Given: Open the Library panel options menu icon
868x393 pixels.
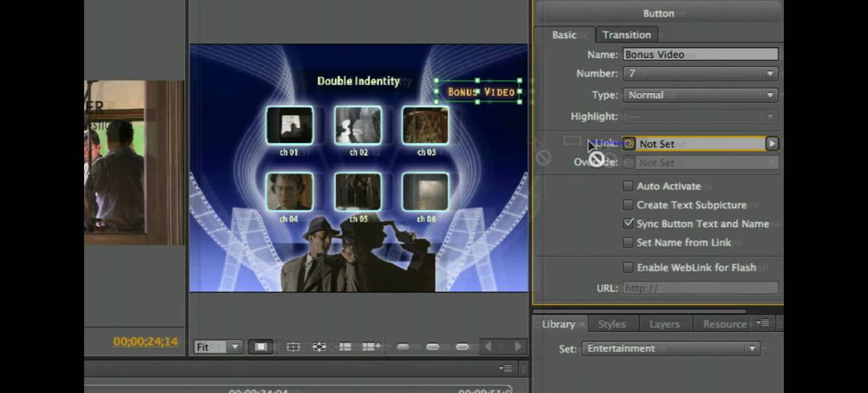Looking at the screenshot, I should (x=763, y=323).
